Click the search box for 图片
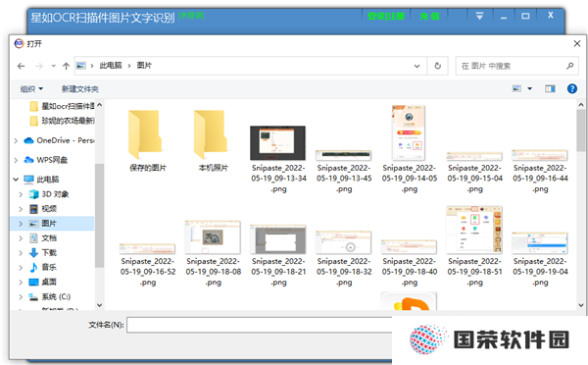Viewport: 588px width, 365px height. coord(517,66)
